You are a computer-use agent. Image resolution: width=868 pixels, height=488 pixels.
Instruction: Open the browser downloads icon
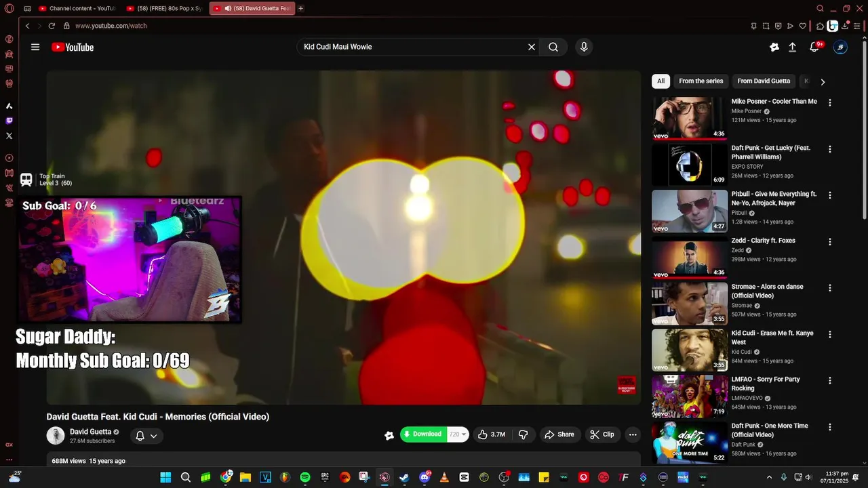(x=845, y=26)
